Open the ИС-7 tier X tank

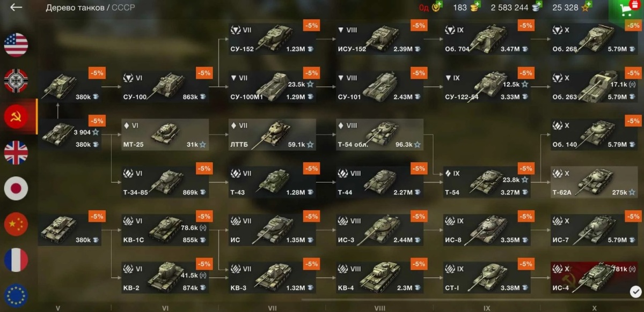coord(594,229)
